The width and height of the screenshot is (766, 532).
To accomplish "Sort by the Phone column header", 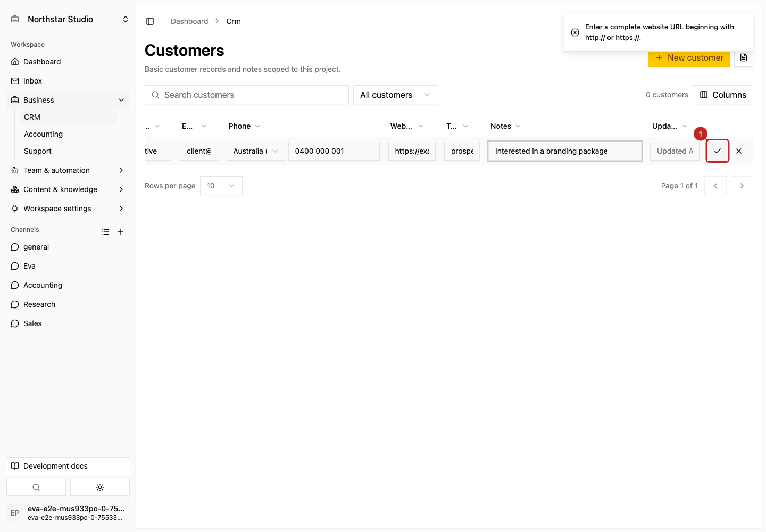I will click(244, 126).
